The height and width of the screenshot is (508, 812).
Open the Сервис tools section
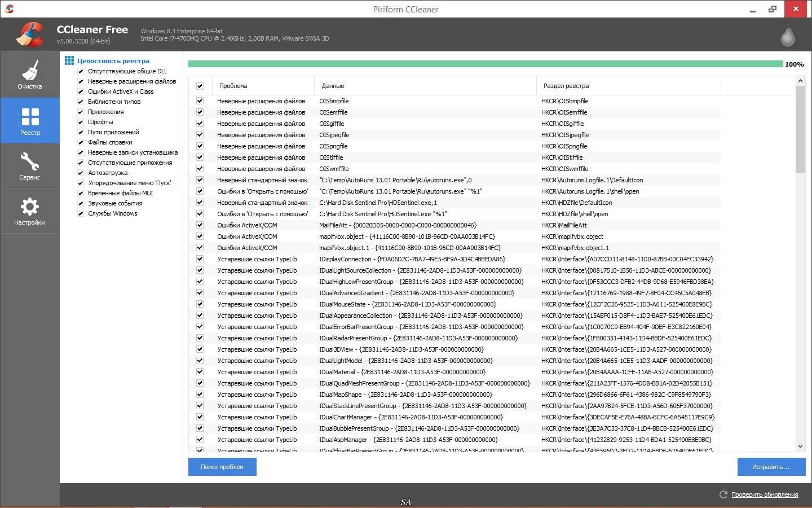click(29, 165)
